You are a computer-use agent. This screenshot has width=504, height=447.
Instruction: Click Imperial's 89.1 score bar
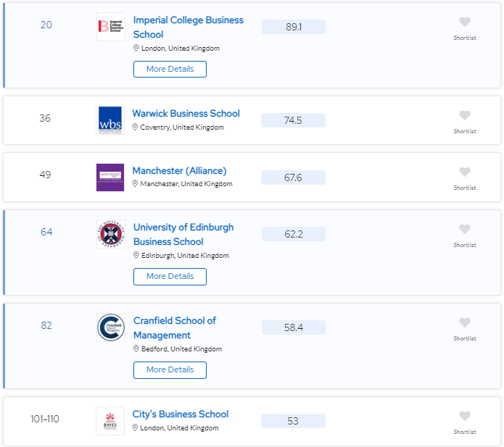294,27
